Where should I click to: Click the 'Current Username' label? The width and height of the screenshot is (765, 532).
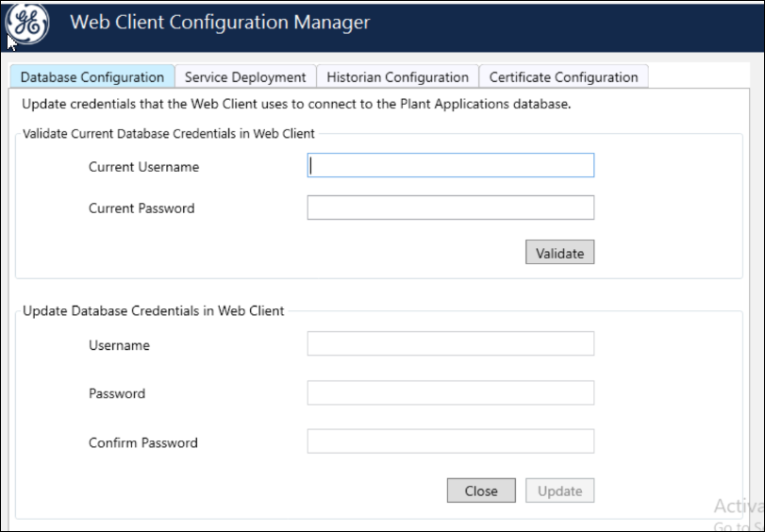[144, 167]
